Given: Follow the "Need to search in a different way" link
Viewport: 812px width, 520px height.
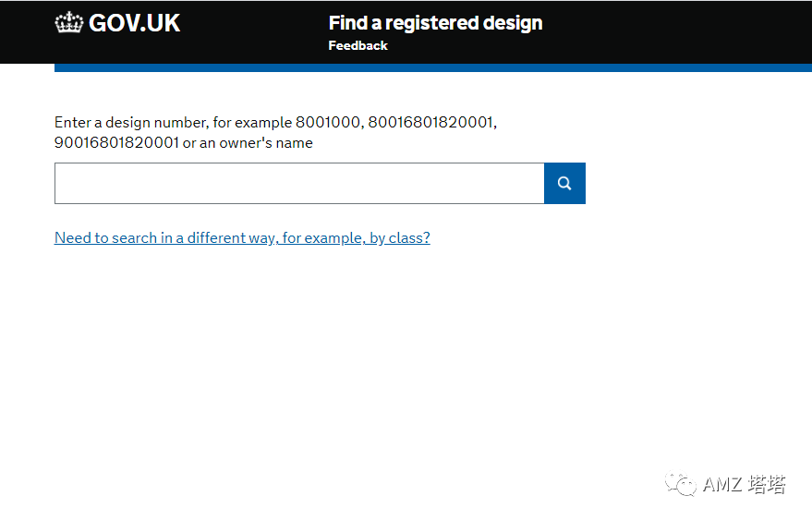Looking at the screenshot, I should point(242,237).
